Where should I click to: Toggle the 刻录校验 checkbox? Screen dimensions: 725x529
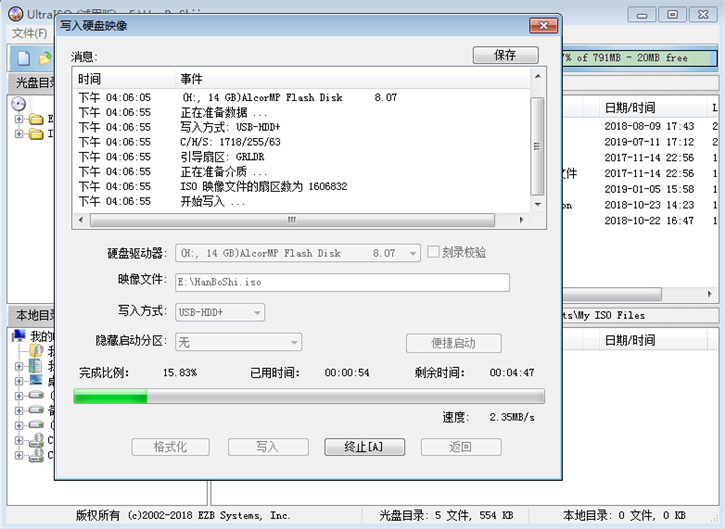(433, 252)
